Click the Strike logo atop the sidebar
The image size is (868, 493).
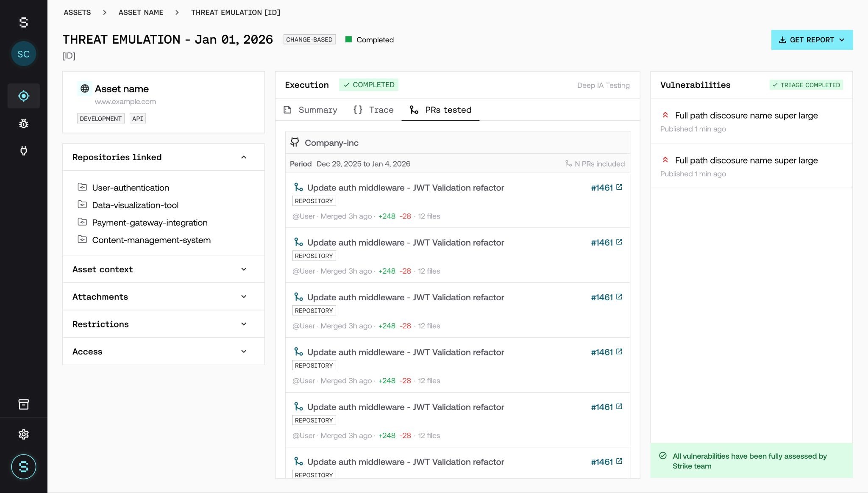[x=24, y=22]
